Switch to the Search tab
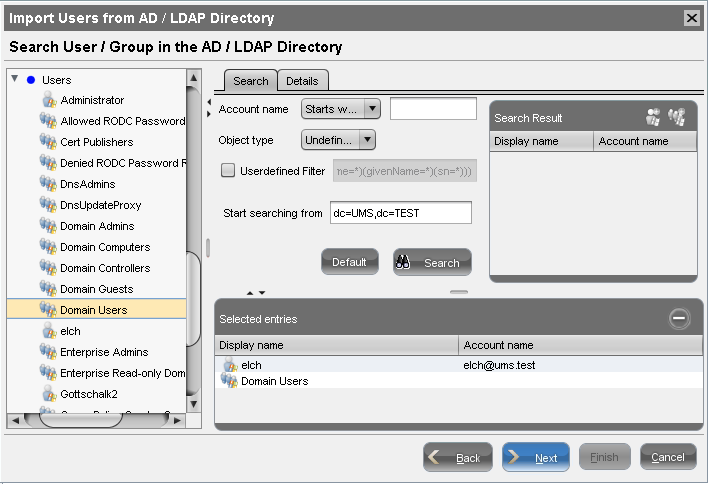Viewport: 709px width, 484px height. click(250, 81)
